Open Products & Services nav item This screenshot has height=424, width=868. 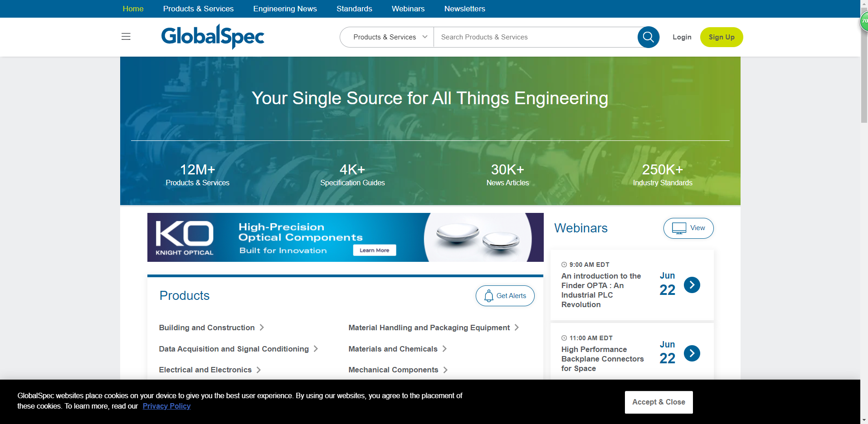pos(198,9)
